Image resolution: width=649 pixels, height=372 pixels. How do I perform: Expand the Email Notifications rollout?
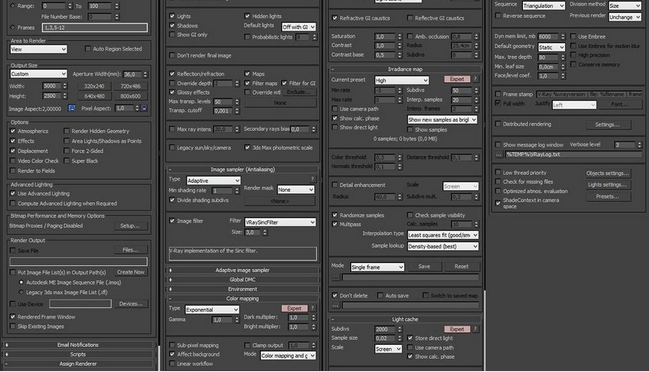[x=78, y=345]
